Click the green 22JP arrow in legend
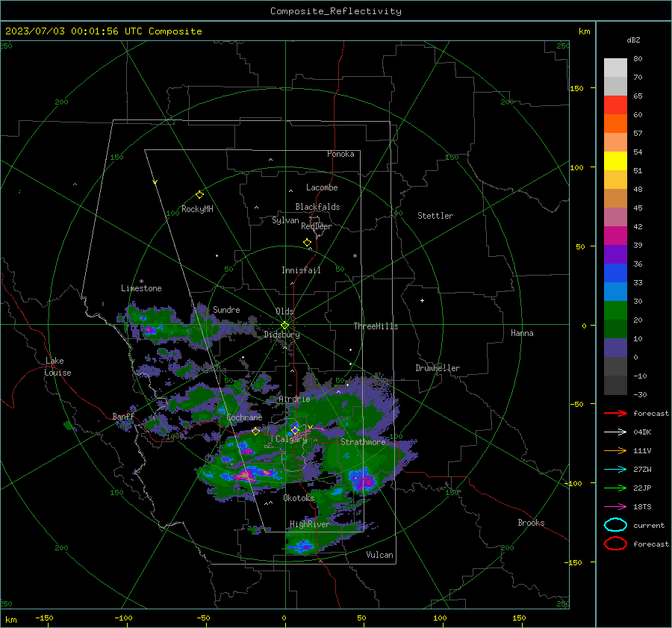This screenshot has height=628, width=672. [x=615, y=488]
